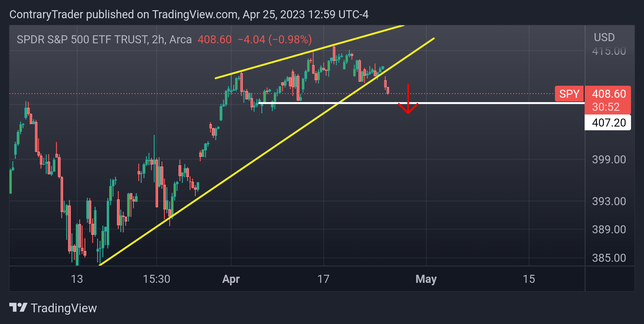Click the TradingView brand name text
Viewport: 644px width, 324px height.
64,308
